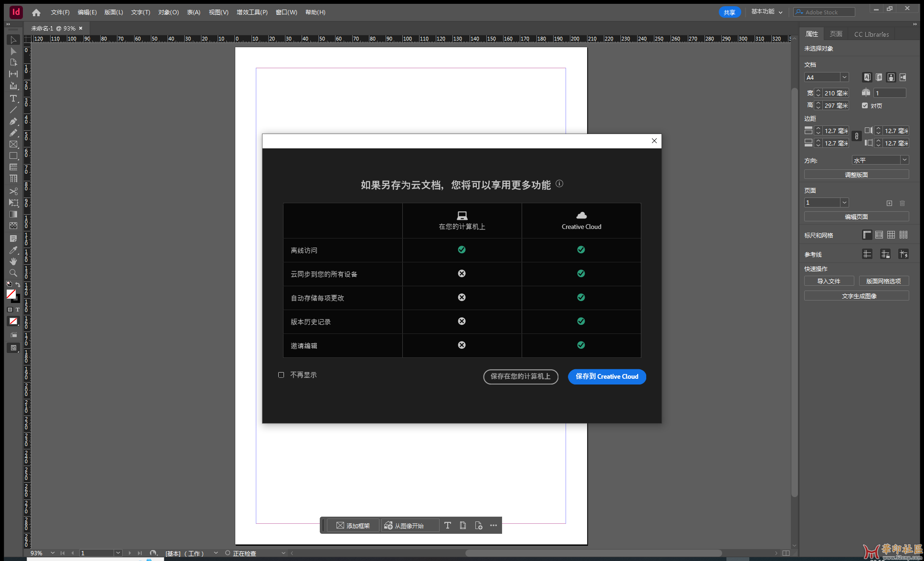Select the Zoom magnifier tool
The height and width of the screenshot is (561, 924).
click(x=13, y=273)
